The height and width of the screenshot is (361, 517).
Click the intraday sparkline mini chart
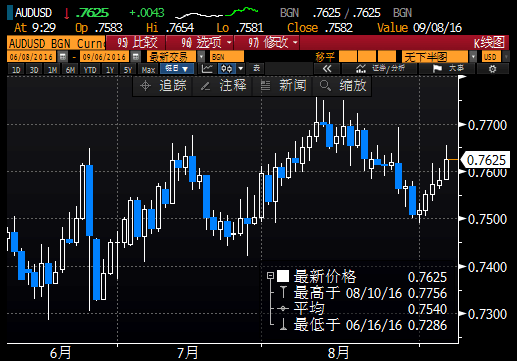tap(217, 13)
